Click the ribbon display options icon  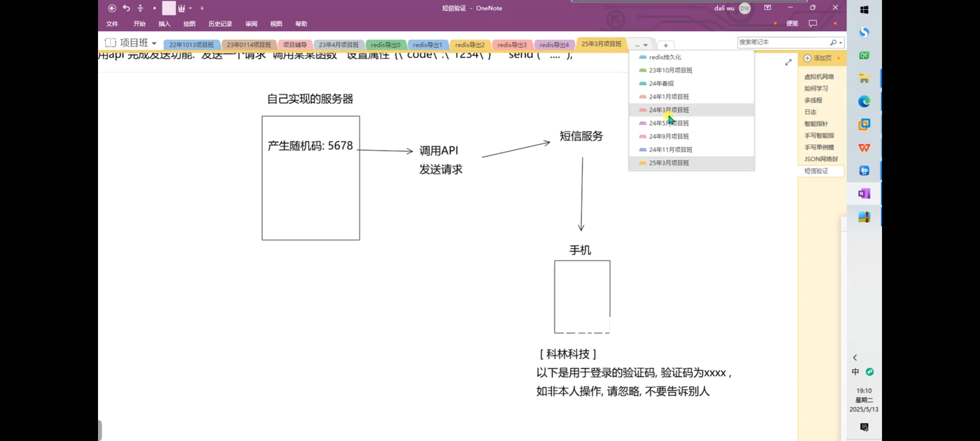(x=767, y=8)
